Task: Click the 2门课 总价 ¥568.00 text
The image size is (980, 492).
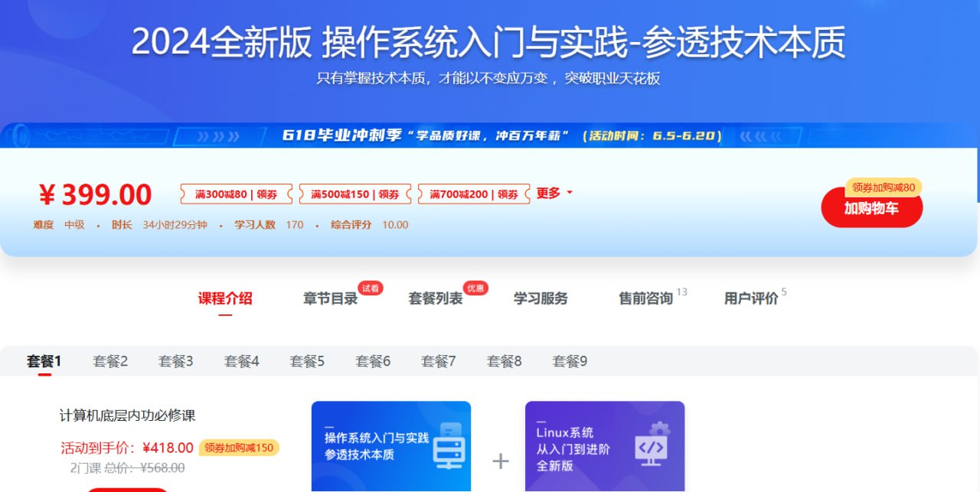Action: [127, 468]
